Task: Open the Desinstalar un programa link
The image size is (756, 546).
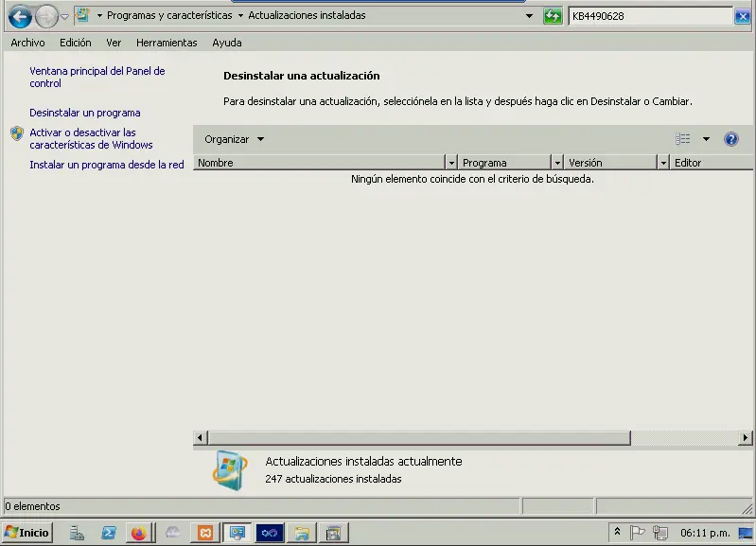Action: (x=85, y=113)
